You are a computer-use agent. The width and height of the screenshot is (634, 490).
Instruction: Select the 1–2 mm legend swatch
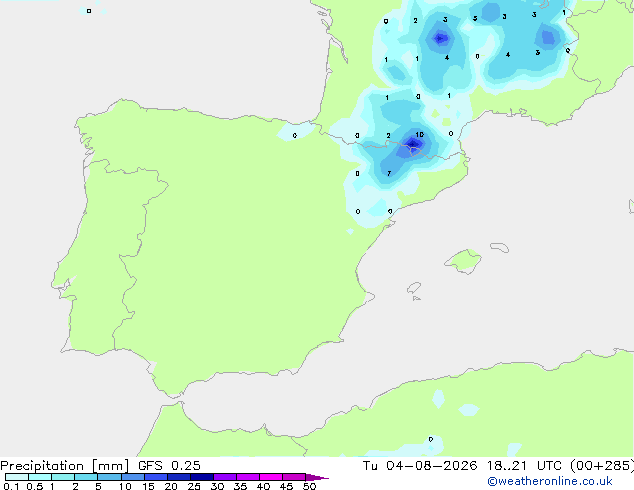click(63, 477)
